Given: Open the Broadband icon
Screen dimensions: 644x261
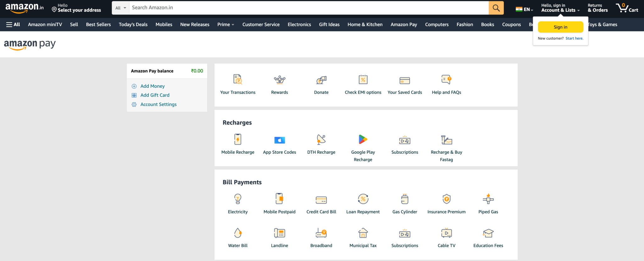Looking at the screenshot, I should click(x=321, y=233).
